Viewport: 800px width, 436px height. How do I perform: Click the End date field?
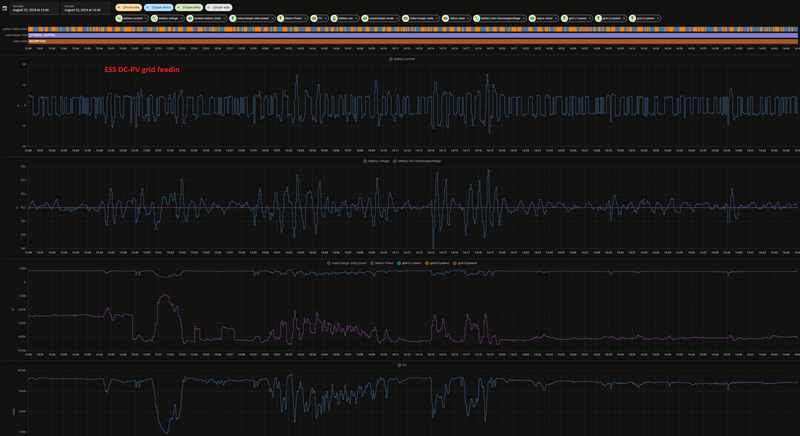(x=86, y=9)
